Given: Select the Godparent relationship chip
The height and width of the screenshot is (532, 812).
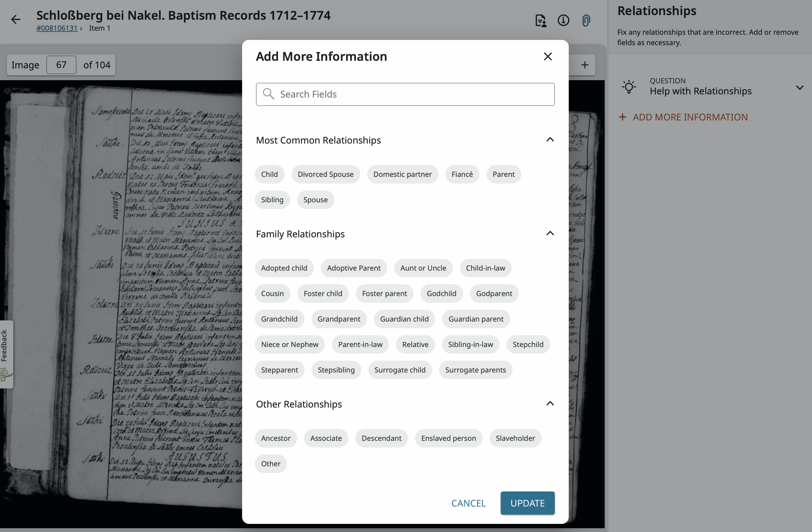Looking at the screenshot, I should click(x=494, y=293).
